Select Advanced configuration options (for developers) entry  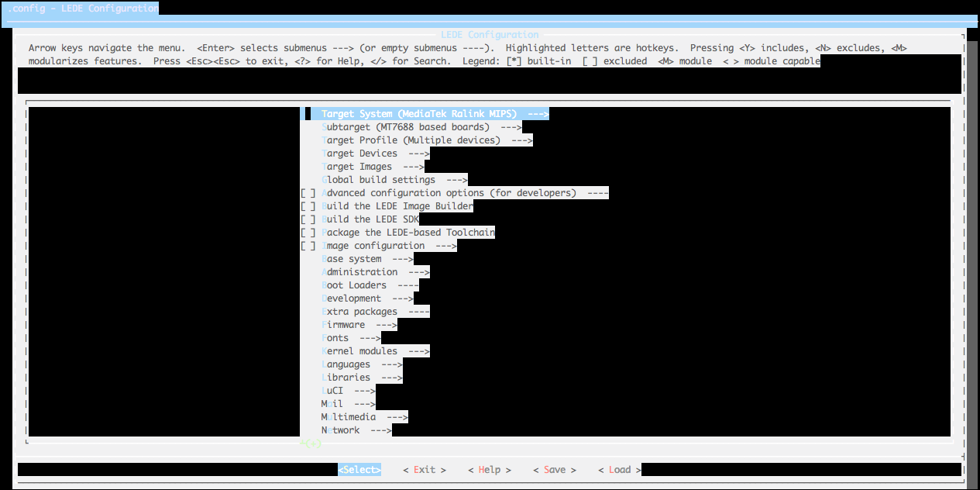coord(465,193)
